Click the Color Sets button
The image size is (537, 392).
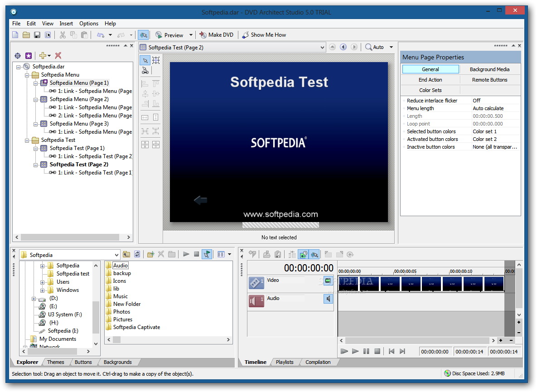(430, 90)
